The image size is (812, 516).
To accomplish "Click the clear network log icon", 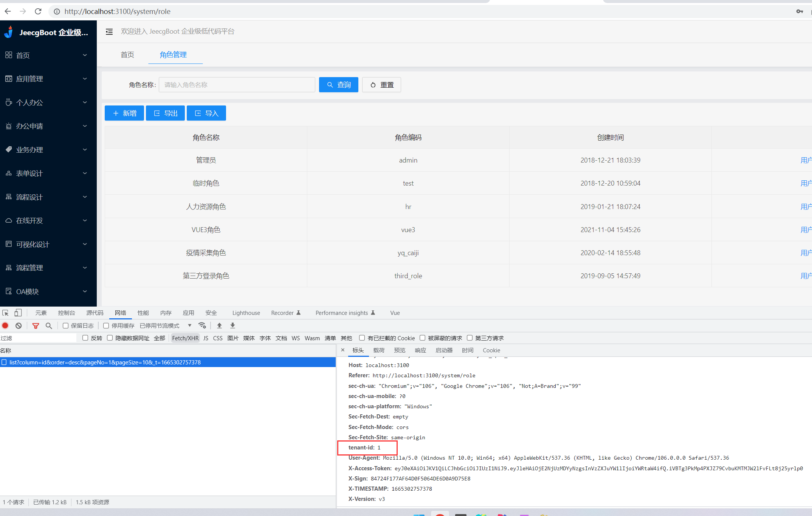I will (19, 325).
